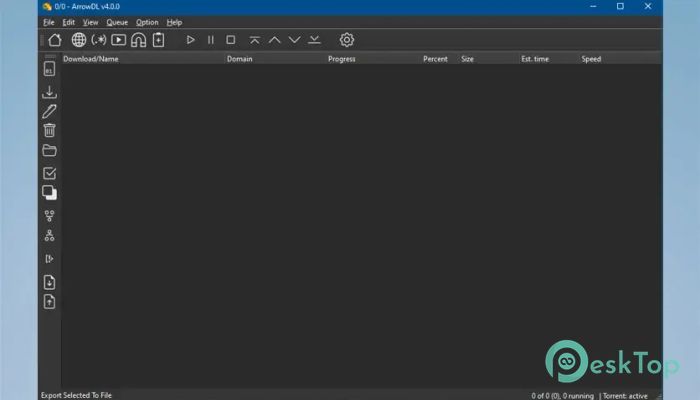Close the ArrowDL window

tap(648, 7)
